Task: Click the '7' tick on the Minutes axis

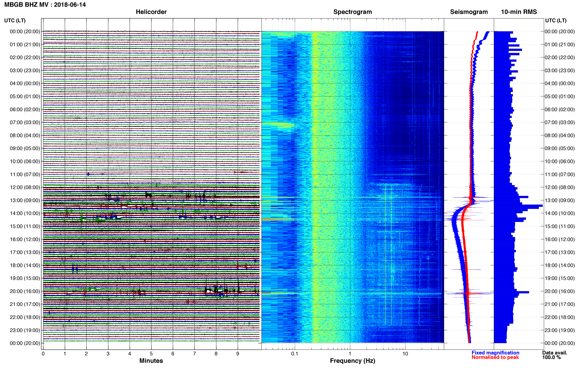Action: 195,354
